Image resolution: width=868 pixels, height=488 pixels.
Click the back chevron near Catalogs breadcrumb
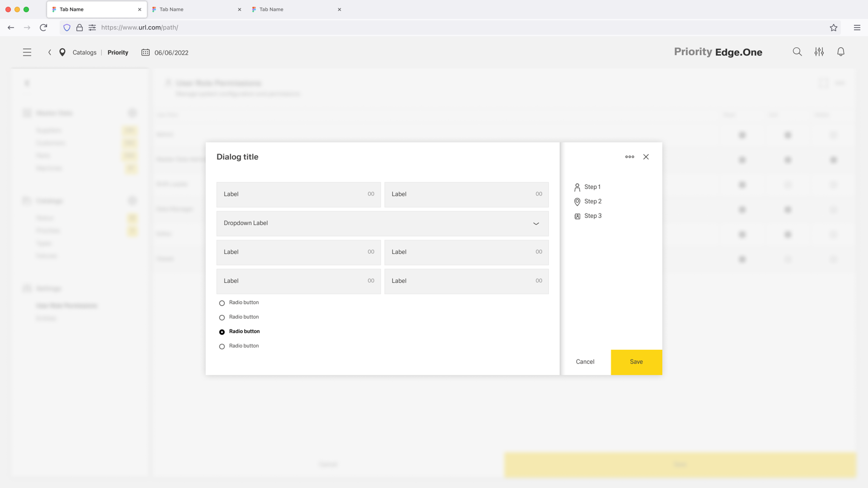[x=50, y=52]
